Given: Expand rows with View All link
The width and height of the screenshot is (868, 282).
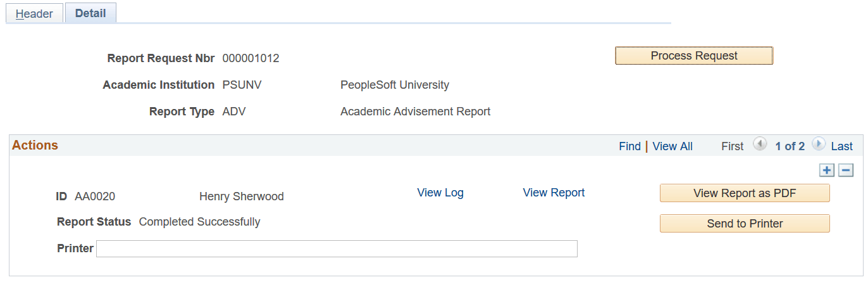Looking at the screenshot, I should [x=673, y=146].
